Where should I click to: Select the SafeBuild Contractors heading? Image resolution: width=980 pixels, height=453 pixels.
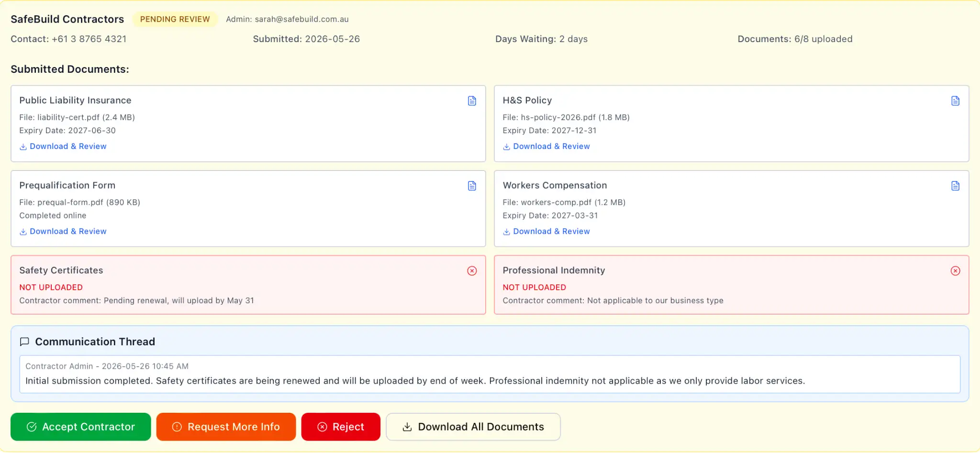(x=67, y=19)
